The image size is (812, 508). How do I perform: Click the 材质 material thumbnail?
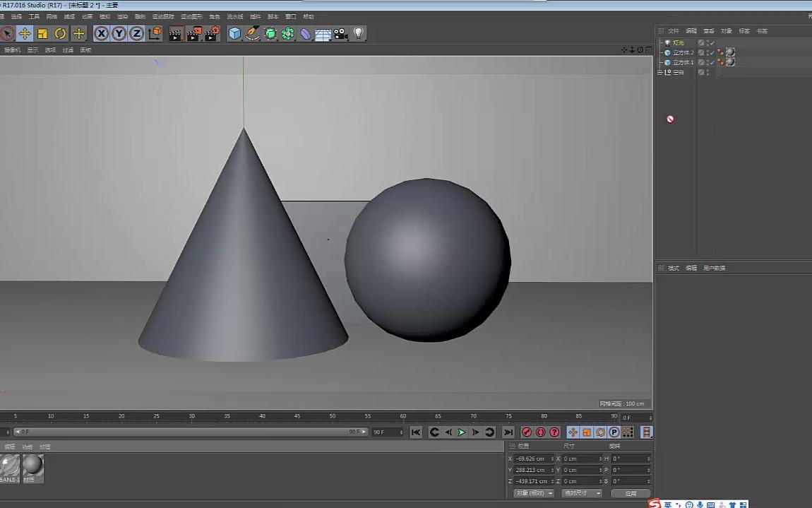32,468
